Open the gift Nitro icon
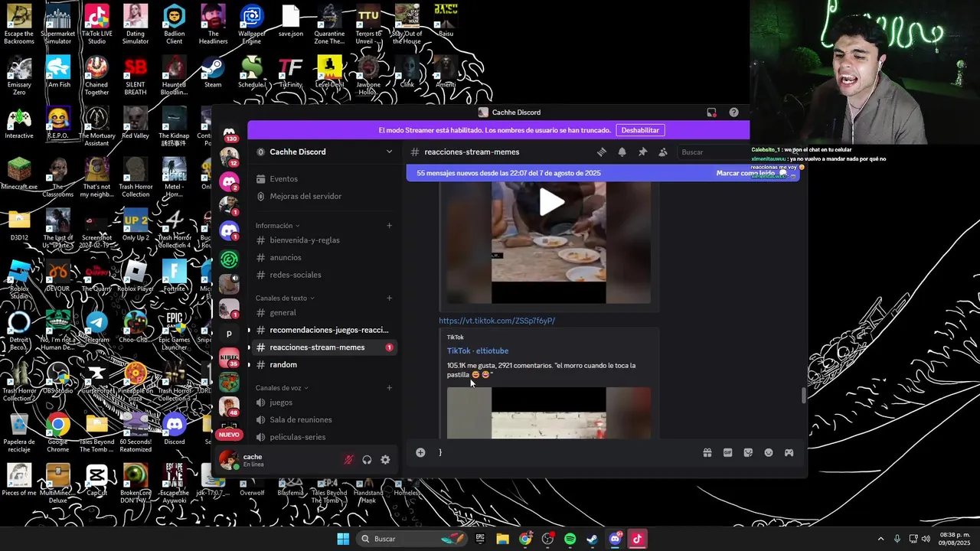 707,452
